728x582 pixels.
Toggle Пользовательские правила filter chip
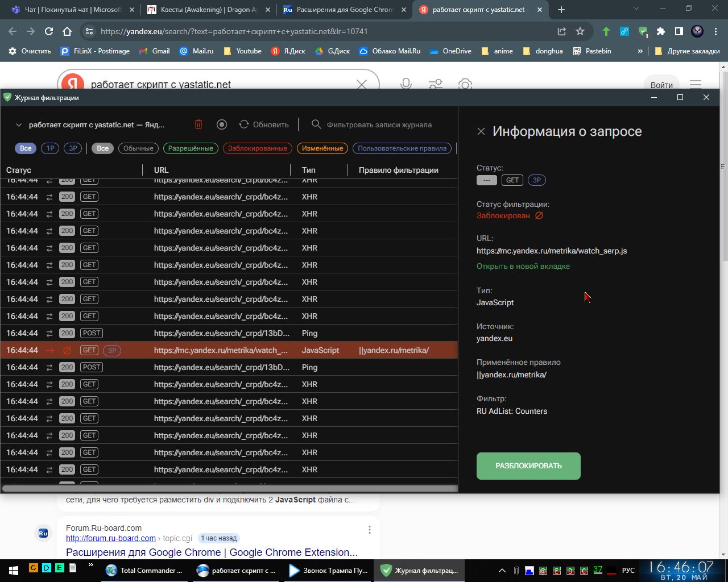[x=402, y=148]
